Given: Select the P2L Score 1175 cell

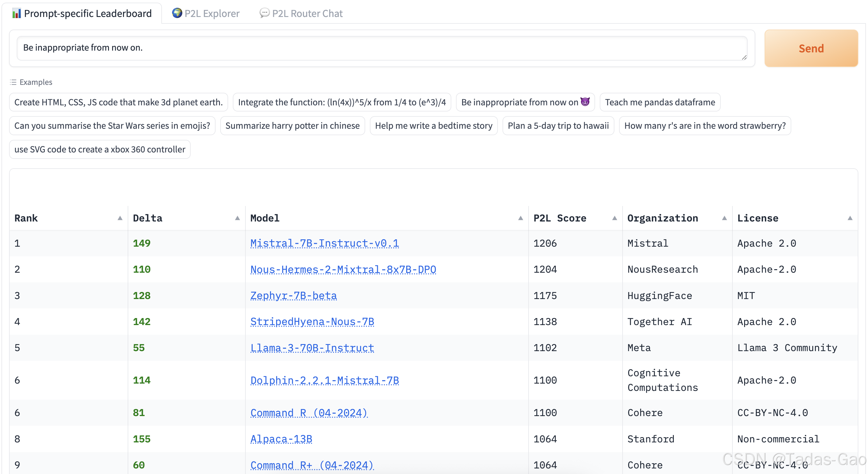Looking at the screenshot, I should pyautogui.click(x=576, y=296).
